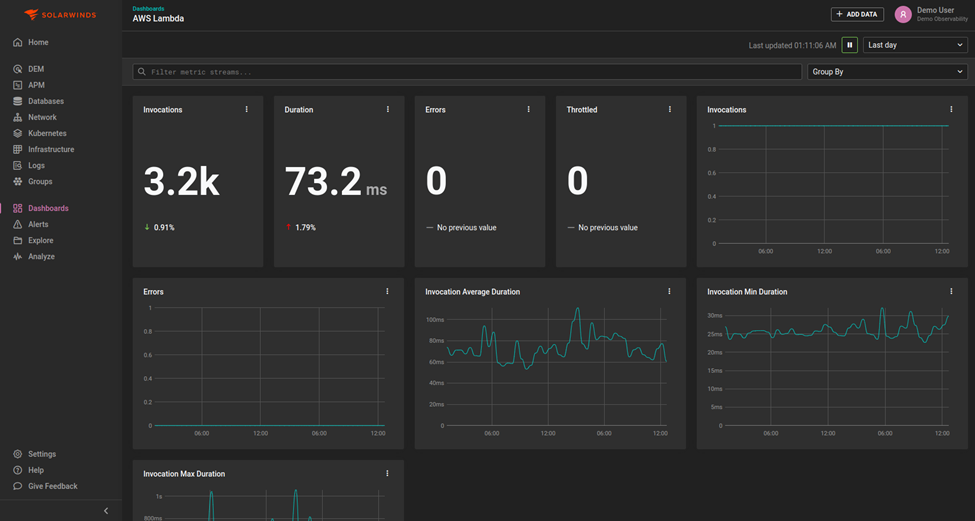Click the Infrastructure sidebar icon
975x521 pixels.
point(17,149)
